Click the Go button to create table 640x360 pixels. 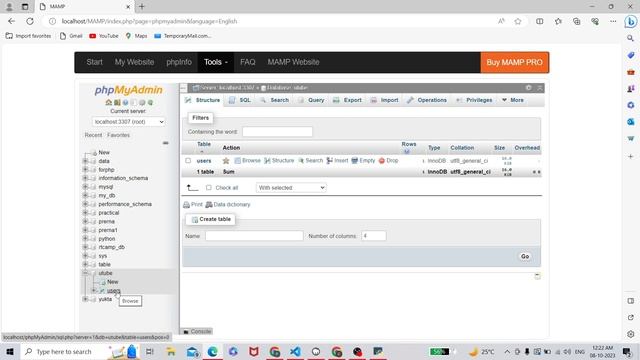click(x=525, y=256)
